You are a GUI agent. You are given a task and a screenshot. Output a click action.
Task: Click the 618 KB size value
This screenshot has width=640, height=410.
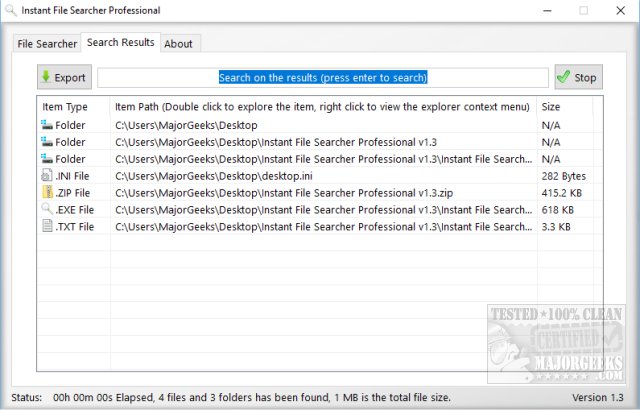(x=558, y=210)
